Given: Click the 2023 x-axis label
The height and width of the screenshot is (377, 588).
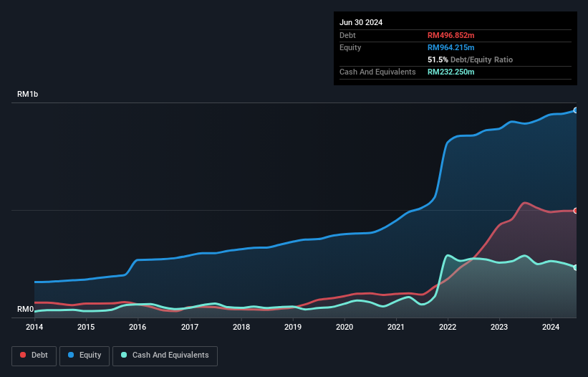Looking at the screenshot, I should coord(499,327).
